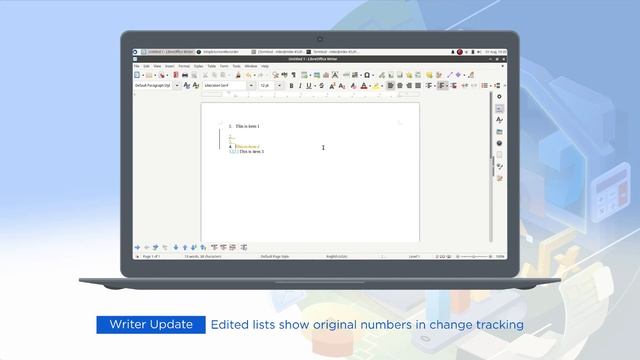
Task: Clear direct formatting with the eraser icon
Action: tap(353, 86)
